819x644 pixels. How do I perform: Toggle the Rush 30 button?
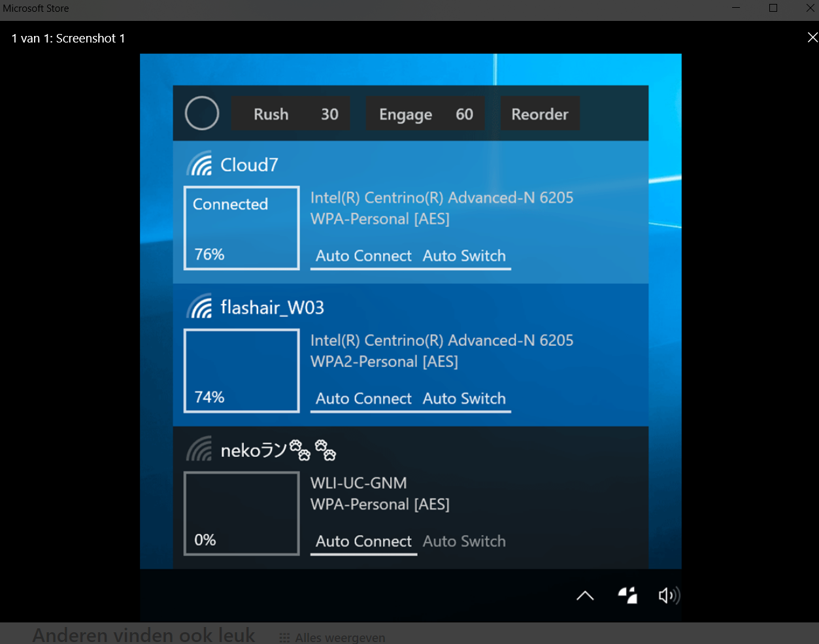(x=291, y=114)
